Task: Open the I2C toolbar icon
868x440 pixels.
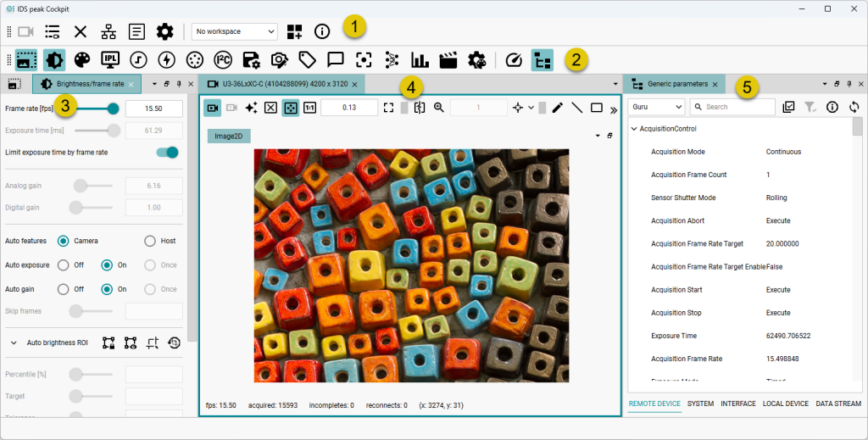Action: point(223,60)
